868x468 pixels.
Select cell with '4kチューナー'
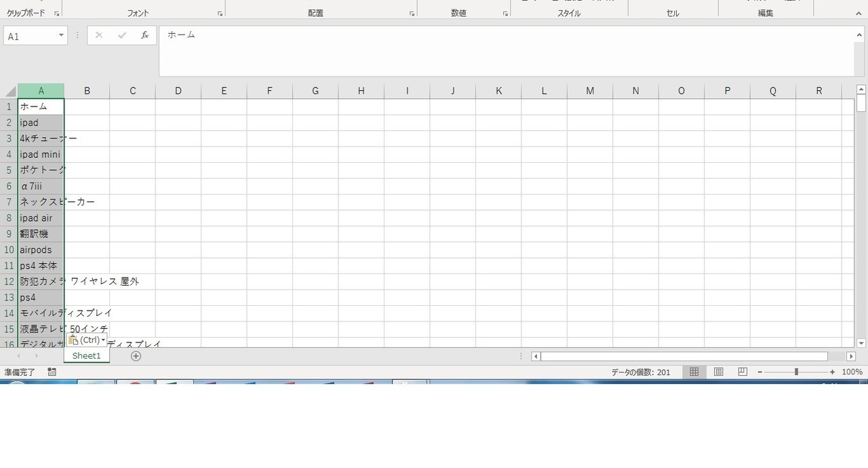pyautogui.click(x=41, y=138)
